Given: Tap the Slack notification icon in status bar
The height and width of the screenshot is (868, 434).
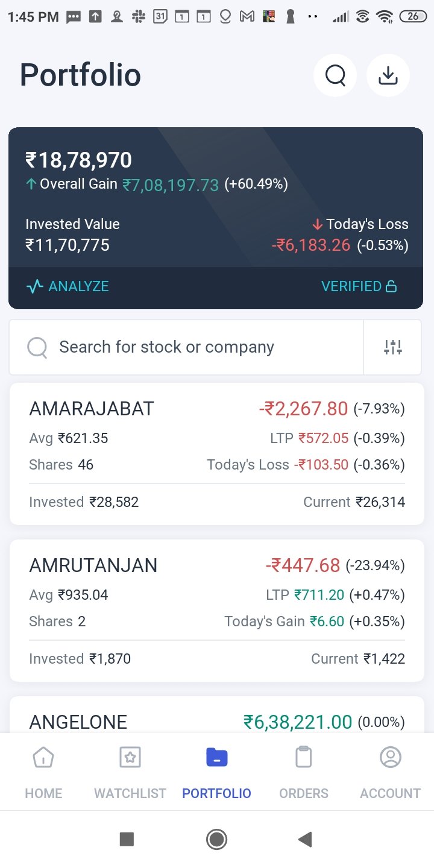Looking at the screenshot, I should 139,17.
